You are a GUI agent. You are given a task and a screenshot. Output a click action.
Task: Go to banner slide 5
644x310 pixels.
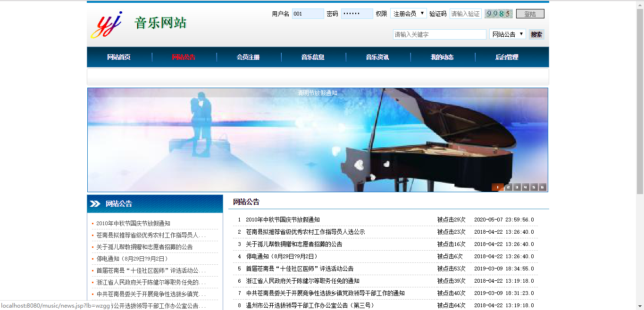tap(534, 187)
